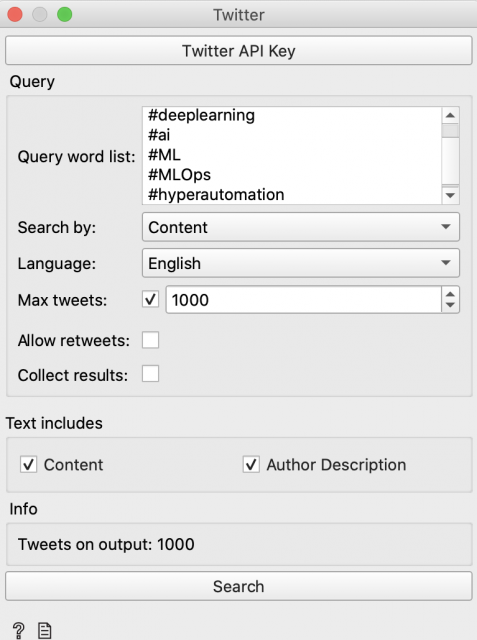Click the green zoom window button
Image resolution: width=477 pixels, height=640 pixels.
pyautogui.click(x=64, y=15)
